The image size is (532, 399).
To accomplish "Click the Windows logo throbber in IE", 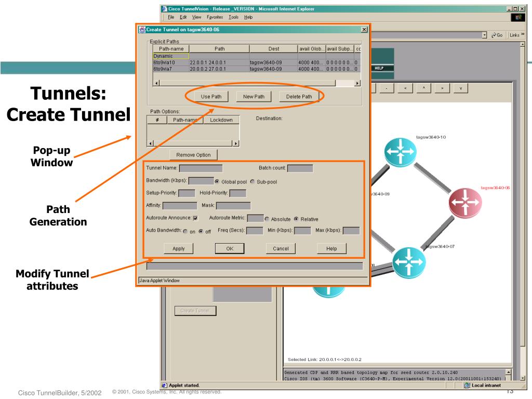I will [x=518, y=17].
